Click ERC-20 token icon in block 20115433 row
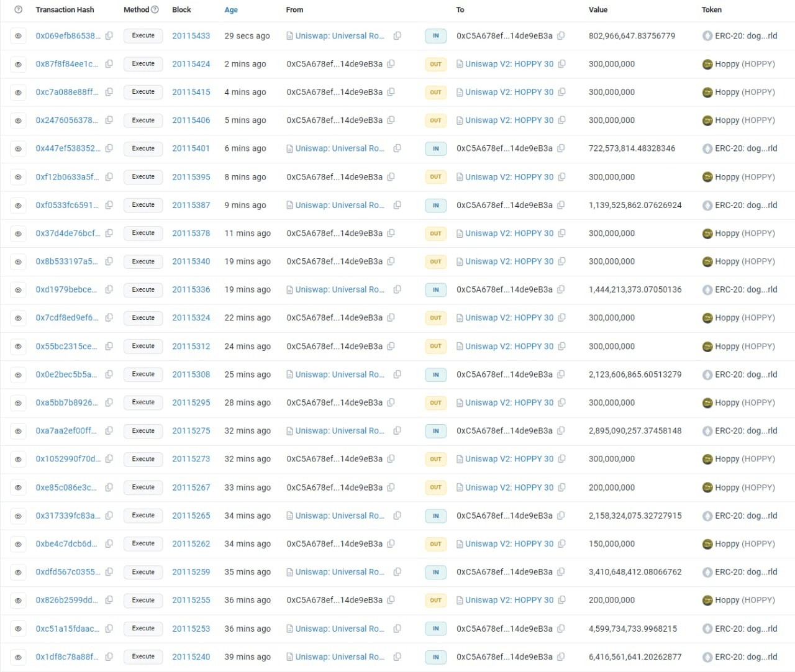Screen dimensions: 795x672 707,36
